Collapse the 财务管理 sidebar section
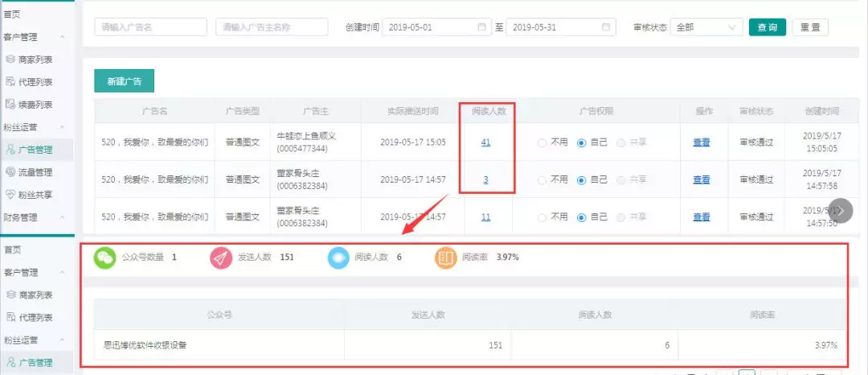Screen dimensions: 868x375 click(63, 216)
